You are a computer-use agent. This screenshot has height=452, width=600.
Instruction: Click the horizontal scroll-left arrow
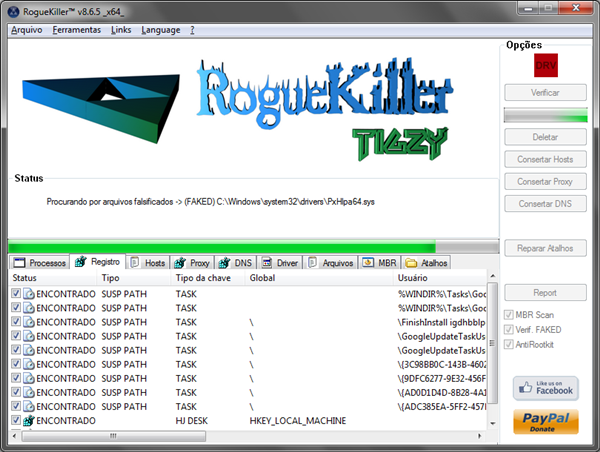(x=15, y=436)
